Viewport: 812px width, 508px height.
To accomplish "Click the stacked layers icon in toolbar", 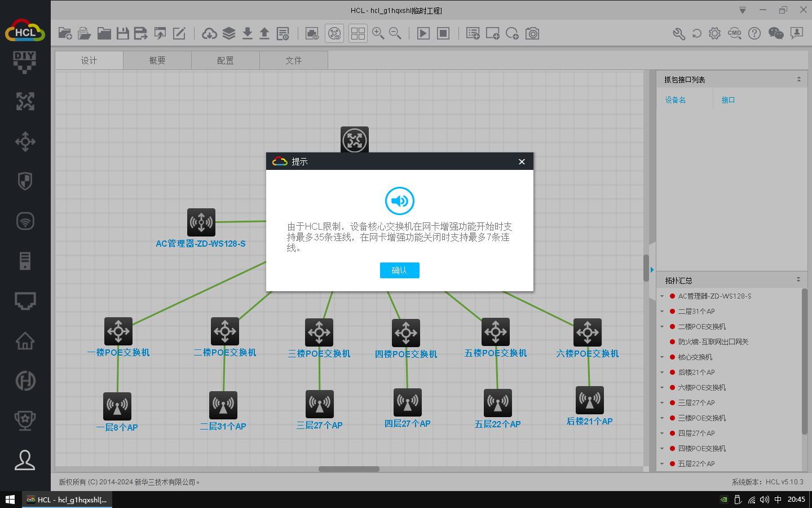I will 228,33.
